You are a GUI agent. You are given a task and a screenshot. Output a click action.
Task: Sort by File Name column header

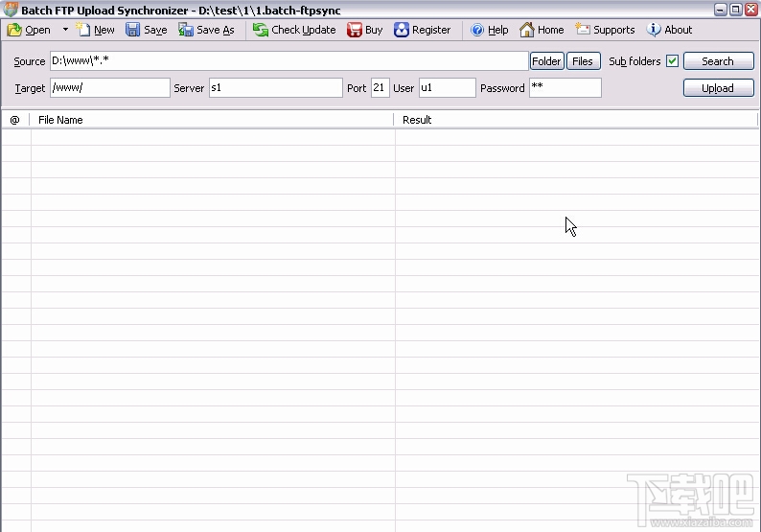coord(212,120)
